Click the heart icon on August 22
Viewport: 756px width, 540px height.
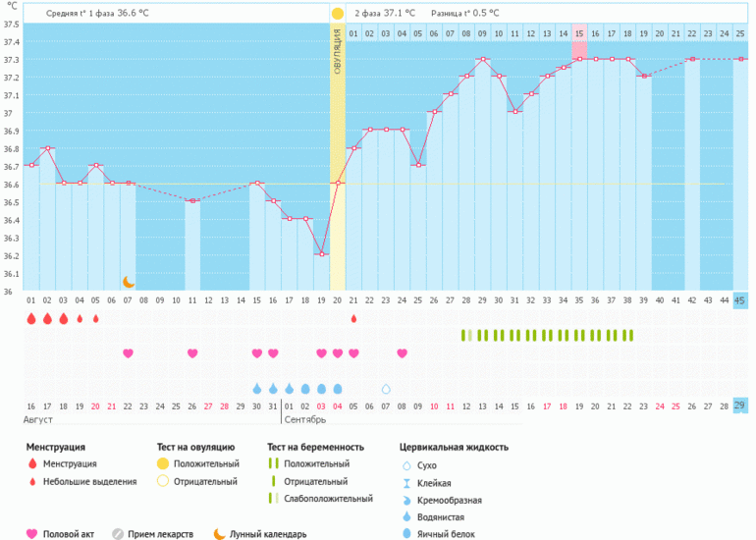pos(128,353)
